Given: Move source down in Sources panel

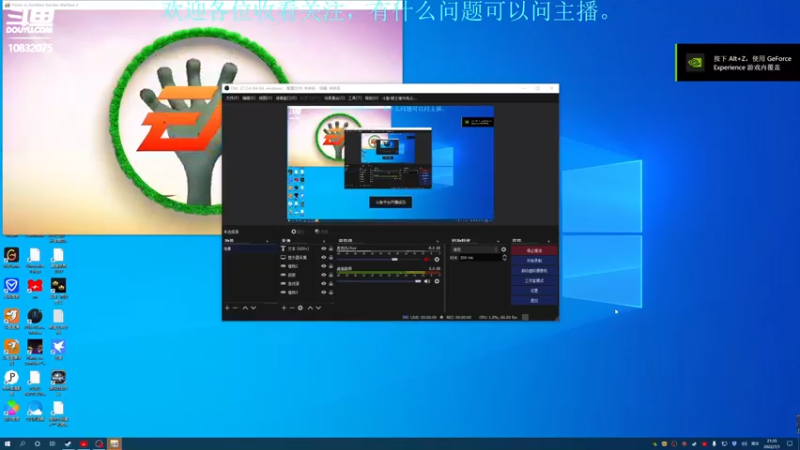Looking at the screenshot, I should click(x=318, y=308).
